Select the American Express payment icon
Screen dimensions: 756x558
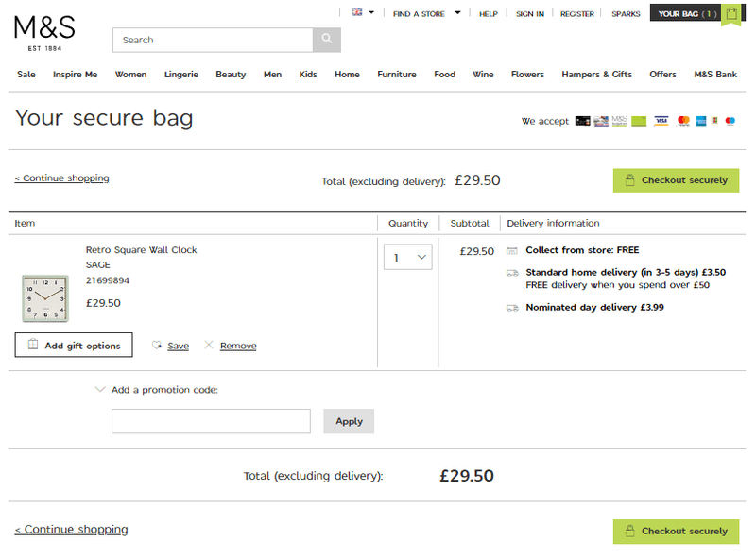pos(701,121)
